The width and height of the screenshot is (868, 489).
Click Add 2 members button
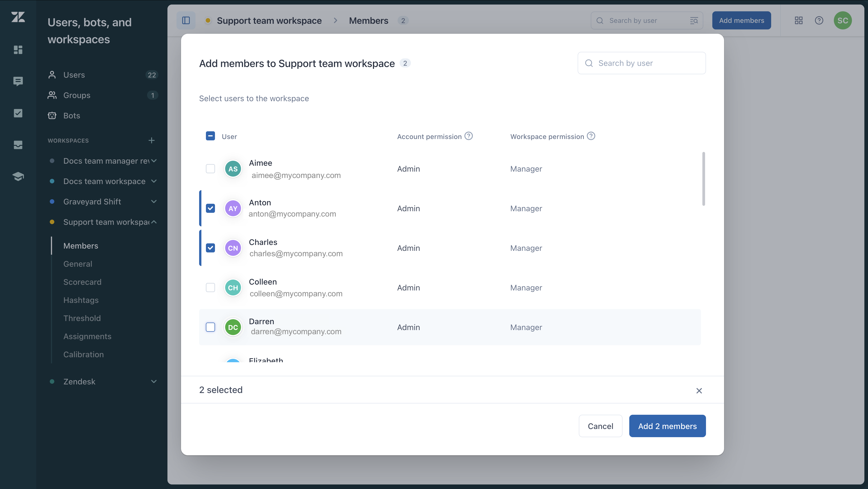tap(667, 426)
